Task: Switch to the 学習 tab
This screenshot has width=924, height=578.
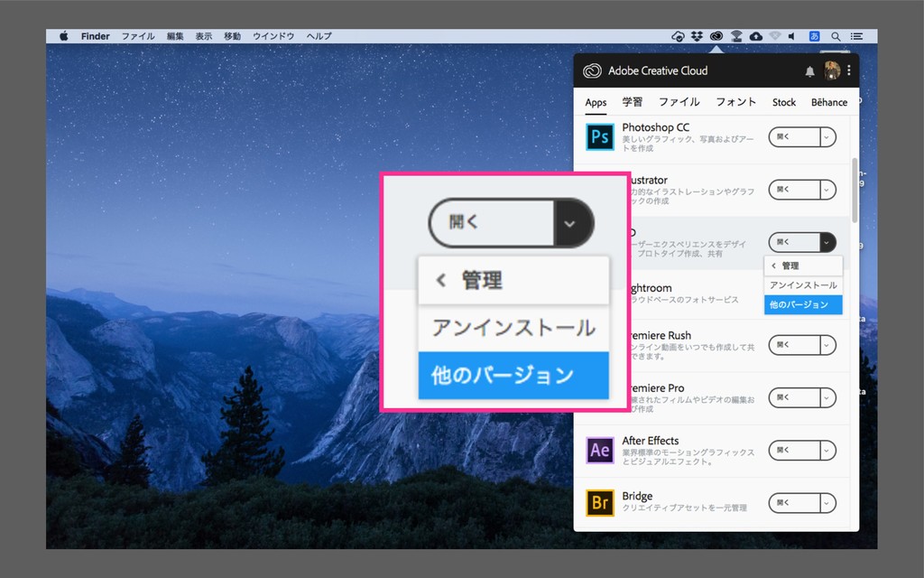Action: 633,102
